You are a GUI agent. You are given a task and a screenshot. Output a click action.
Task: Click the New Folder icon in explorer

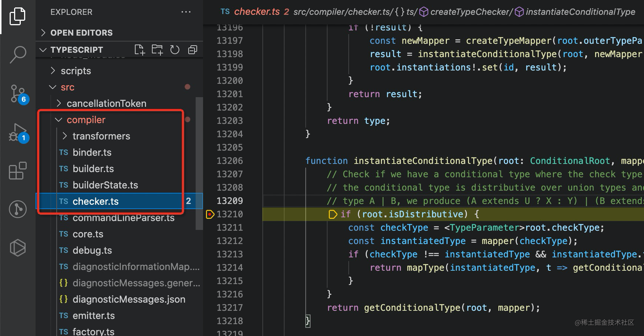157,50
